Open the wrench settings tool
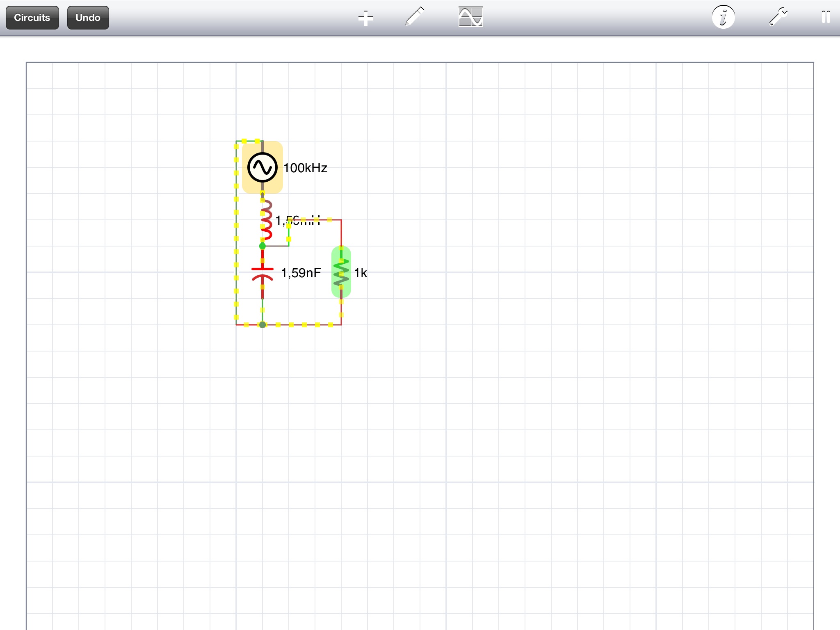The height and width of the screenshot is (630, 840). (778, 17)
